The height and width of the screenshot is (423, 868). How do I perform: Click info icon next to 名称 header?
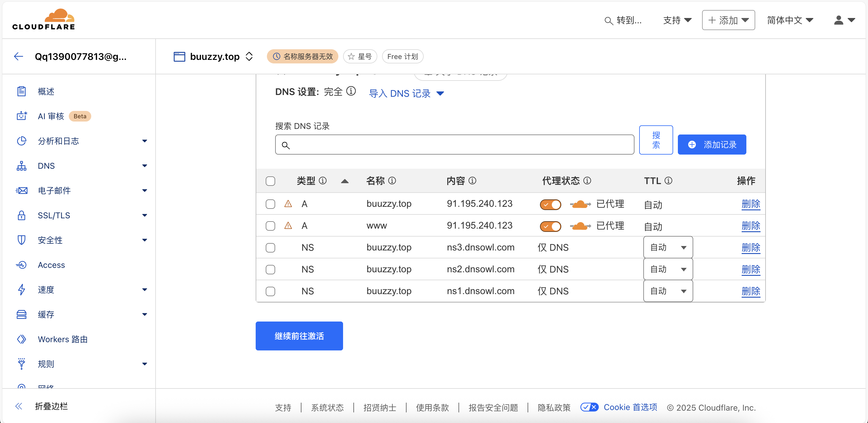pyautogui.click(x=392, y=181)
